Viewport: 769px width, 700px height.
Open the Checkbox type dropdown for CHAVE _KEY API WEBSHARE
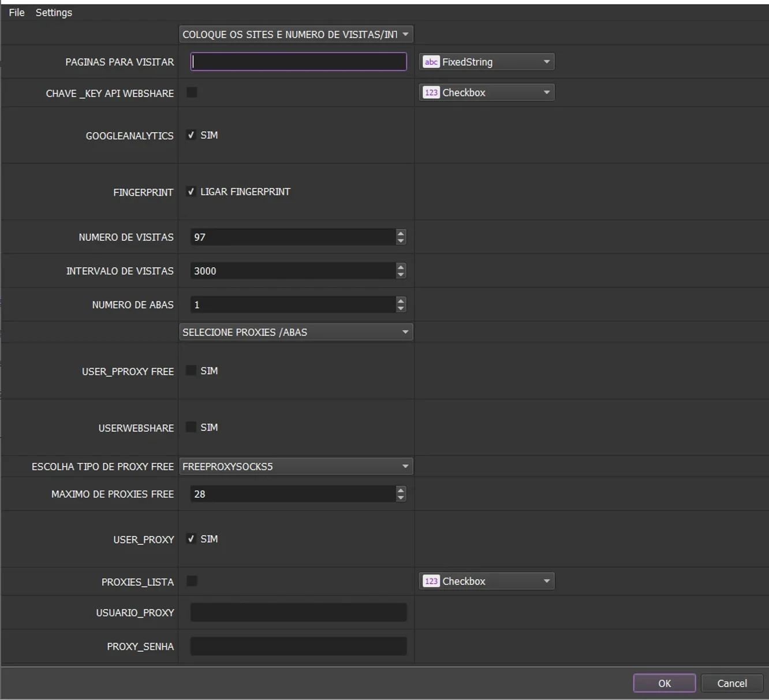[x=487, y=92]
